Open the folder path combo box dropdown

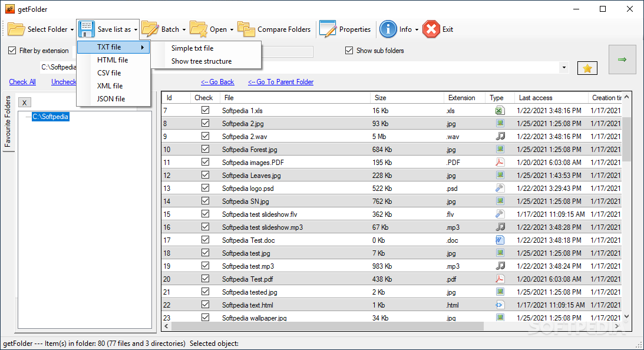coord(564,67)
